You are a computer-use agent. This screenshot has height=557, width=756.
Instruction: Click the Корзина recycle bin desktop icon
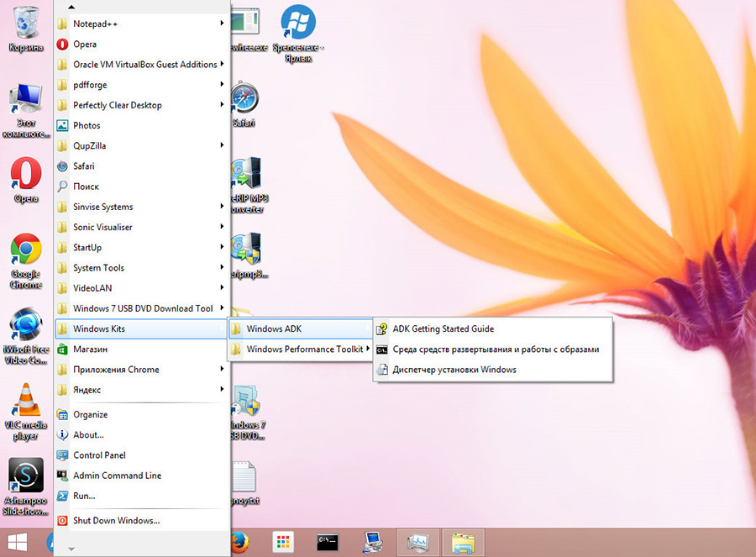pyautogui.click(x=26, y=29)
